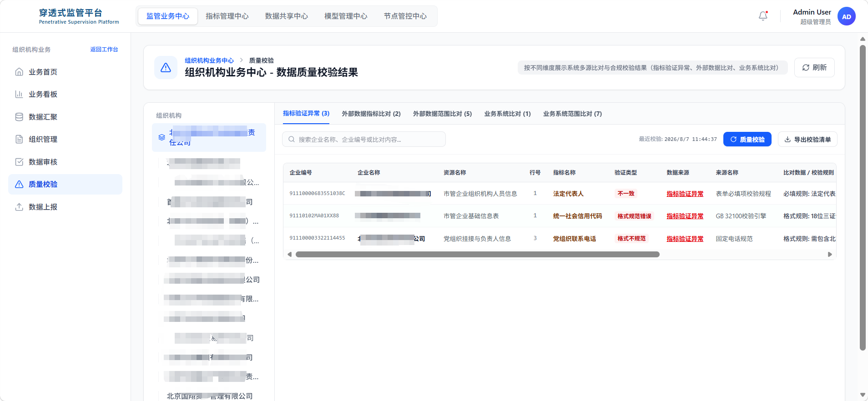Click the table scroll right arrow
The height and width of the screenshot is (401, 868).
pyautogui.click(x=830, y=255)
